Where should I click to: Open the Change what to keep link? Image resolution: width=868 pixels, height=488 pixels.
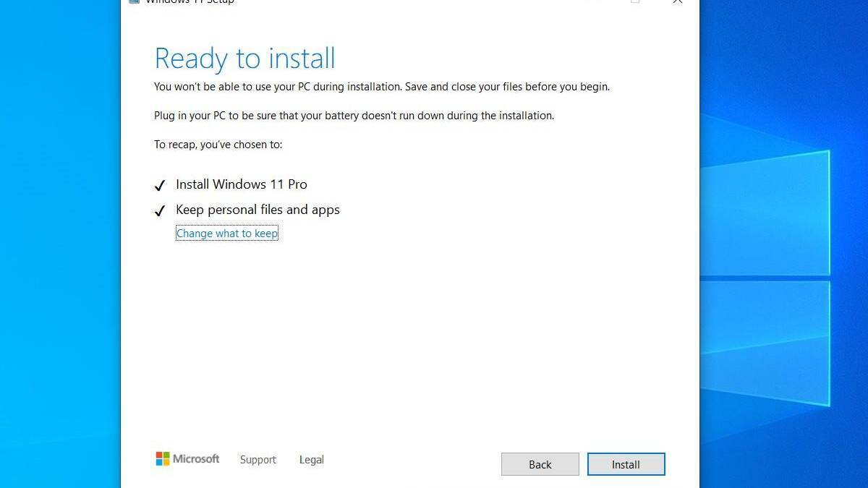click(227, 234)
